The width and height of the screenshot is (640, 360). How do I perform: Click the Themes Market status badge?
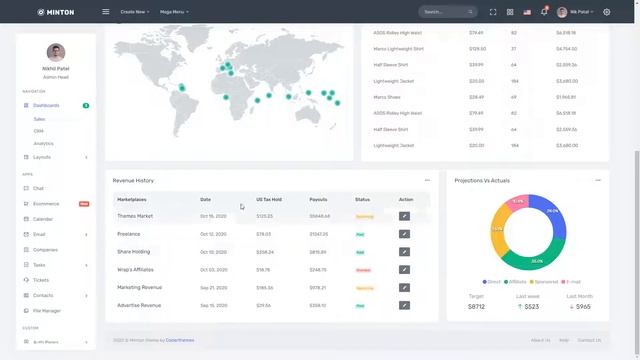[x=364, y=216]
